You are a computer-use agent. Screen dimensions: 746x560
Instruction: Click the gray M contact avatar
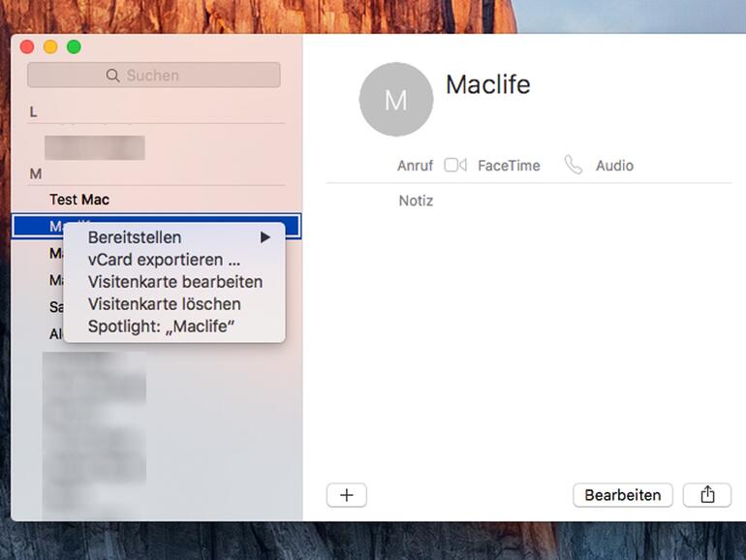click(396, 100)
